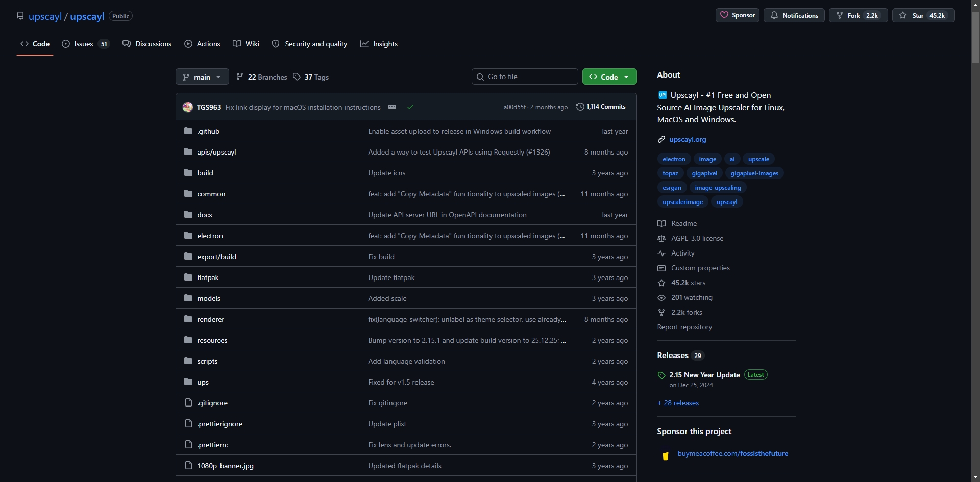Viewport: 980px width, 482px height.
Task: Click the electron folder icon
Action: 188,236
